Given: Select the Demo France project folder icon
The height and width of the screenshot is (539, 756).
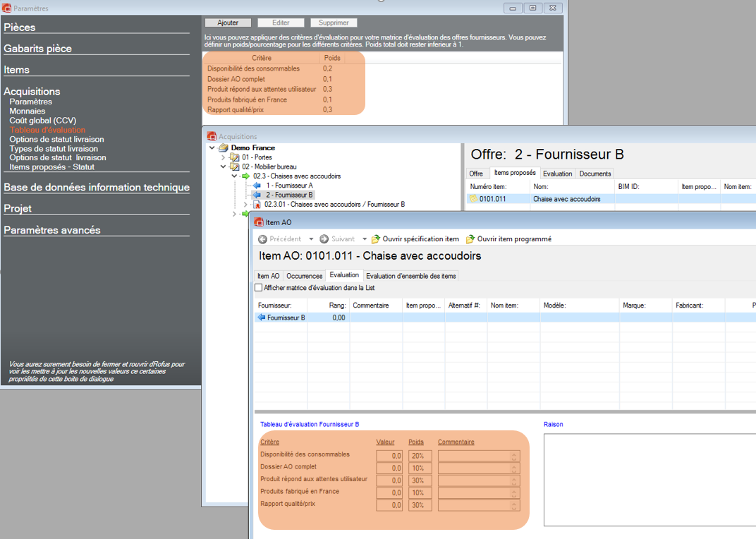Looking at the screenshot, I should pos(224,148).
